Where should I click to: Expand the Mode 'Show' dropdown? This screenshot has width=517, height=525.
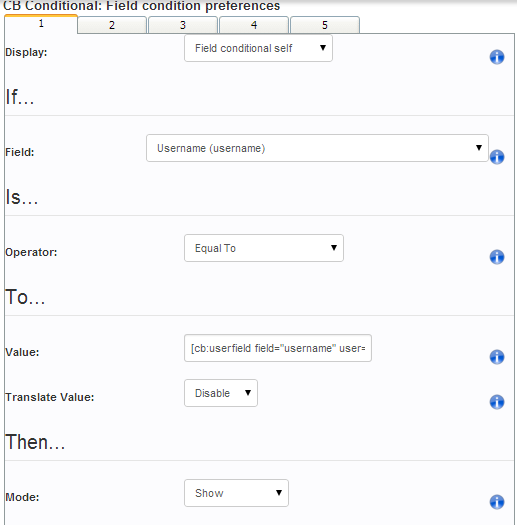click(236, 493)
